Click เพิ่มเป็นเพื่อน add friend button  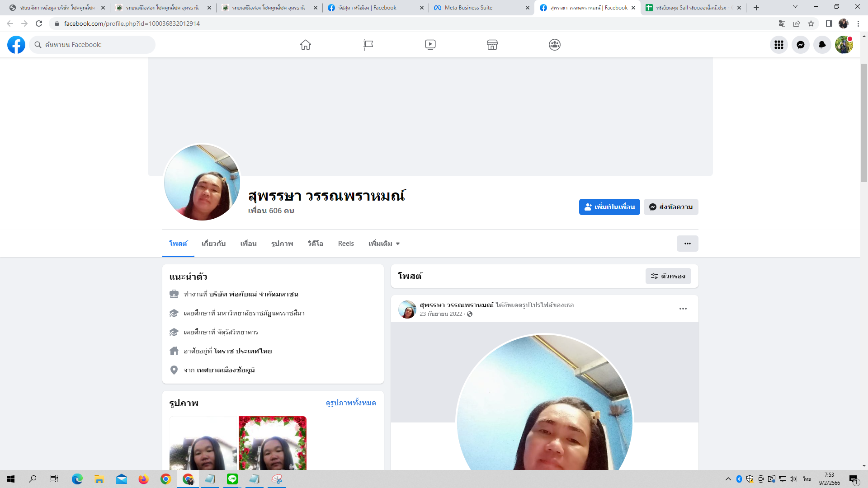(x=609, y=207)
